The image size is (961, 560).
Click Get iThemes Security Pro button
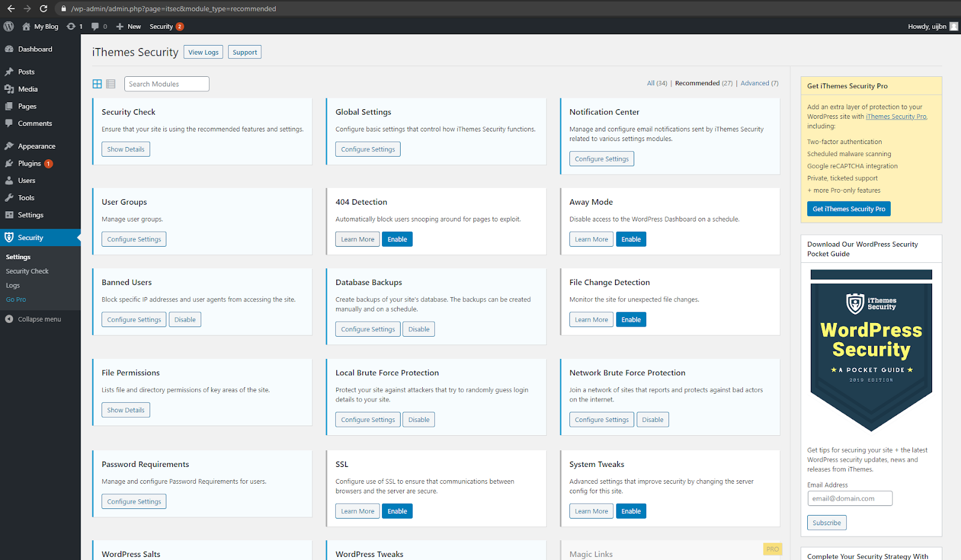tap(849, 209)
